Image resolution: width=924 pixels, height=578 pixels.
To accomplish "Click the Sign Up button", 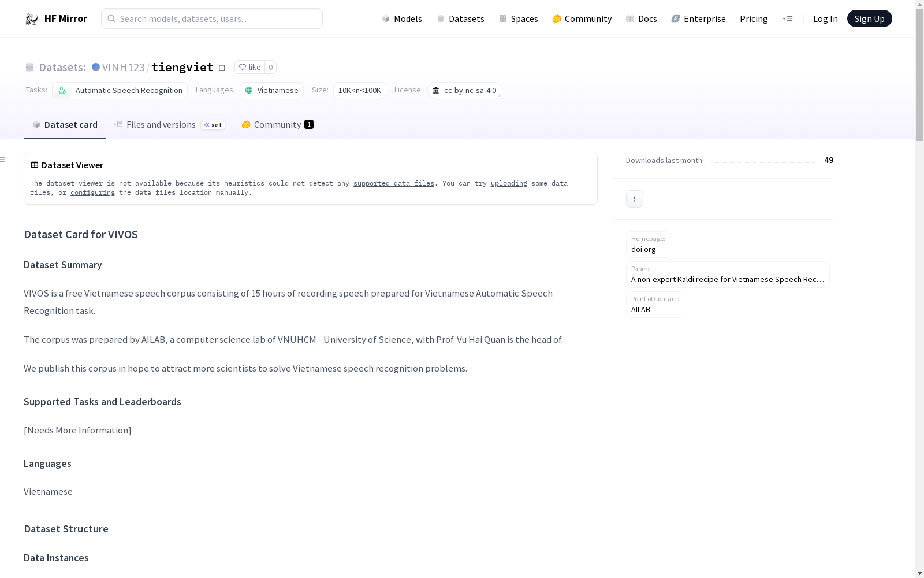I will tap(869, 18).
